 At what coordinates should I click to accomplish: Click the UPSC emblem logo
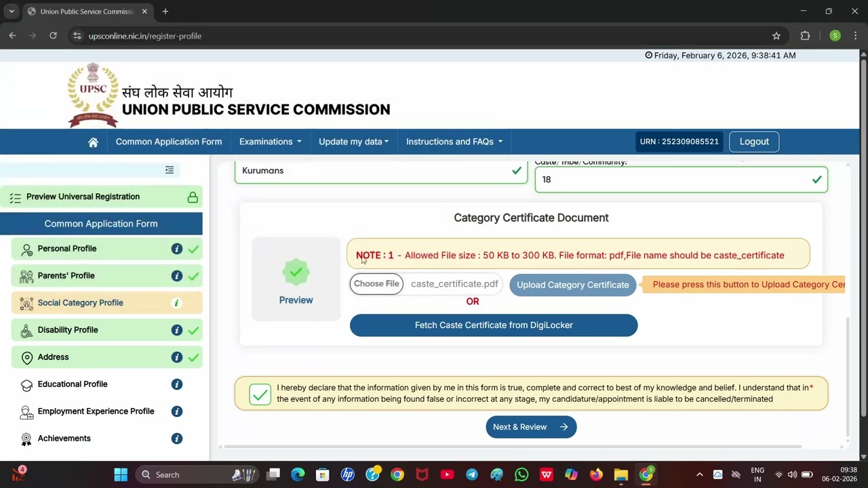[93, 94]
